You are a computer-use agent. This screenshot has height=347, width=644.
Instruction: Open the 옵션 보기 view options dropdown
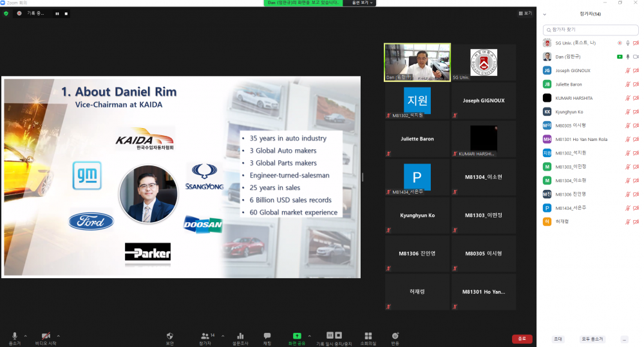click(363, 3)
